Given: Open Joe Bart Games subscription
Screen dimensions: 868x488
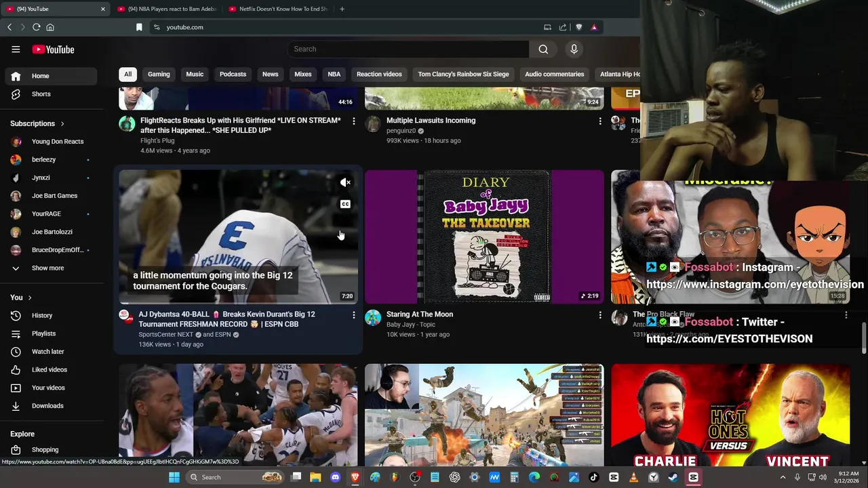Looking at the screenshot, I should 51,196.
